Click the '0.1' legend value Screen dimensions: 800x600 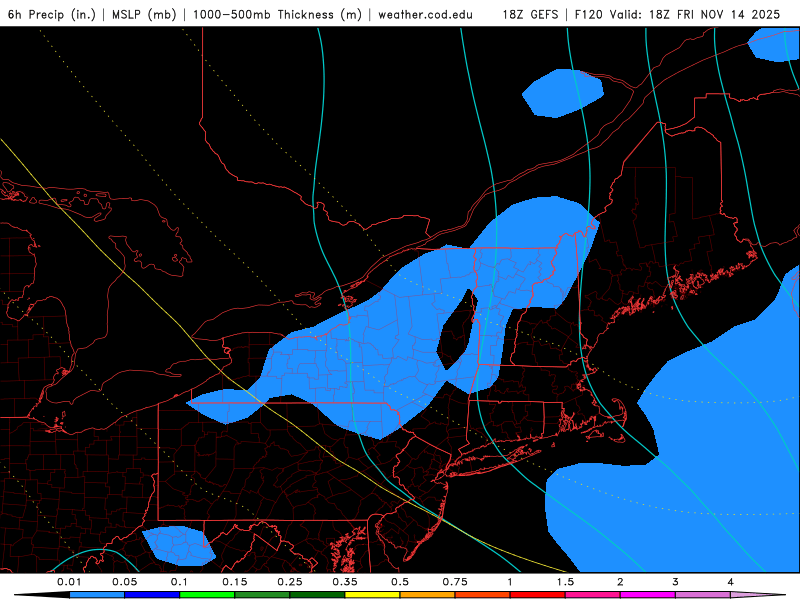click(179, 582)
